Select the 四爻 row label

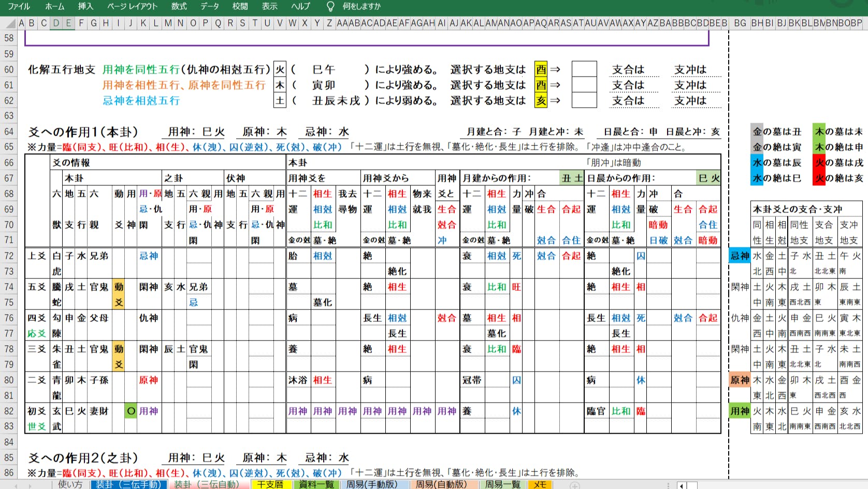37,318
